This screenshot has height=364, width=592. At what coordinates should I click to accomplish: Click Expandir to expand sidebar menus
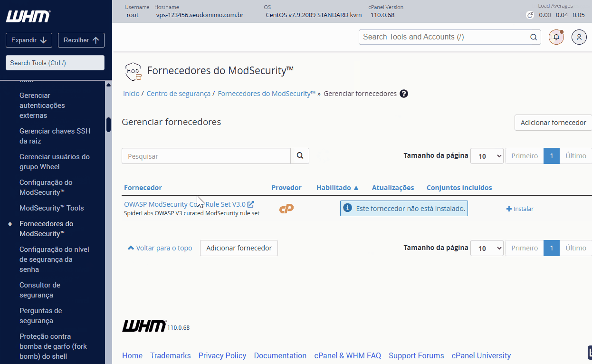[x=29, y=40]
